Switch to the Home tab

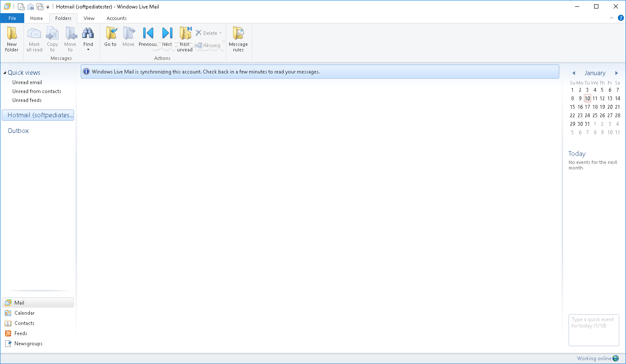(x=37, y=18)
